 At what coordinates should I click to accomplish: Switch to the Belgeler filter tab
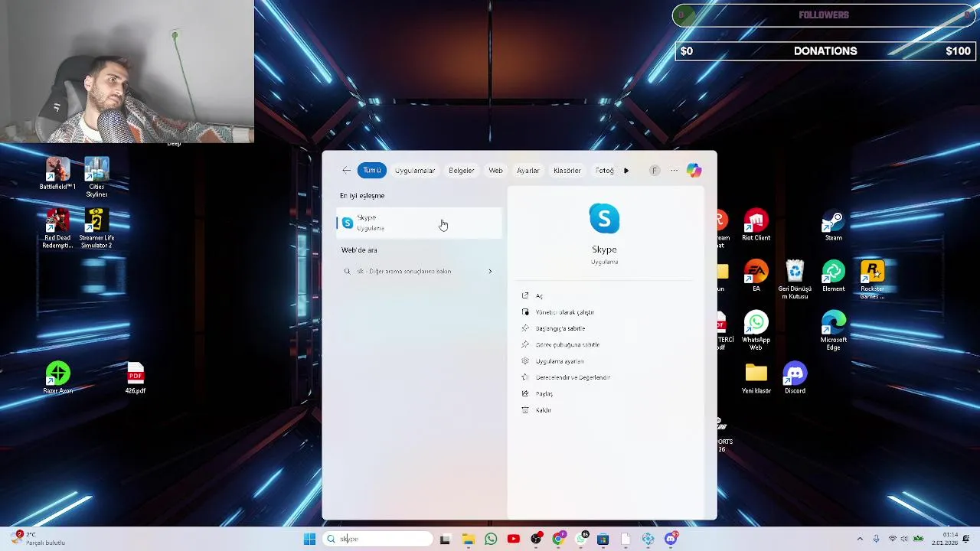pyautogui.click(x=462, y=171)
